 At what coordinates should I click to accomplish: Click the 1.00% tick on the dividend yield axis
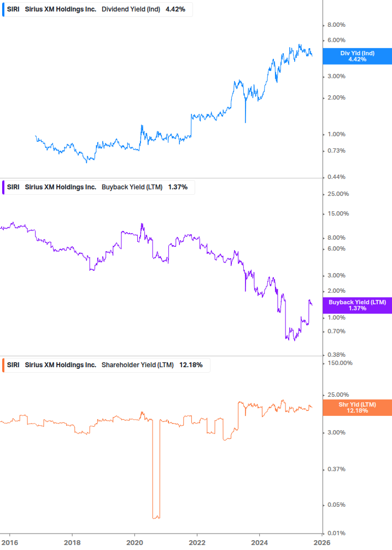[x=336, y=134]
